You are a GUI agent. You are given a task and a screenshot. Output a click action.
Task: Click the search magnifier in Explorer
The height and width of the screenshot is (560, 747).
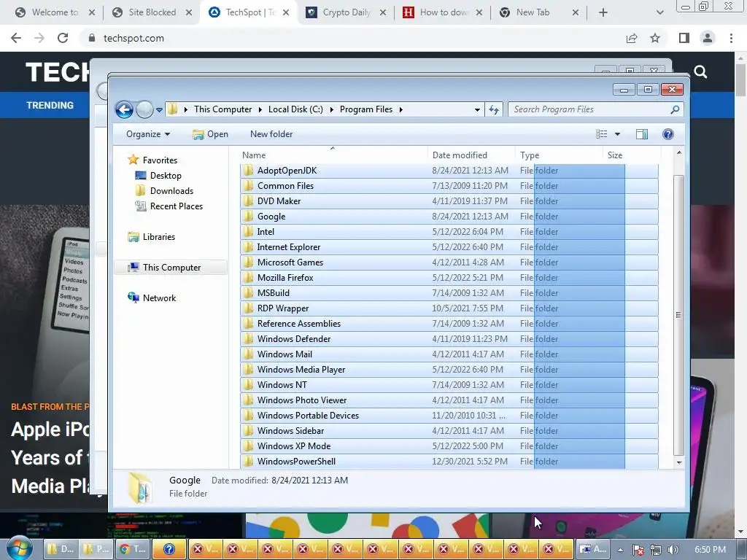675,109
